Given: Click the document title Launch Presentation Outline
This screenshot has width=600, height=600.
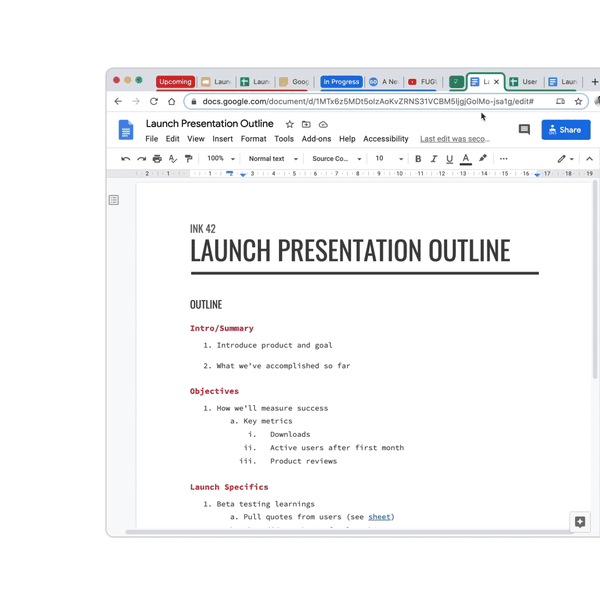Looking at the screenshot, I should coord(209,124).
